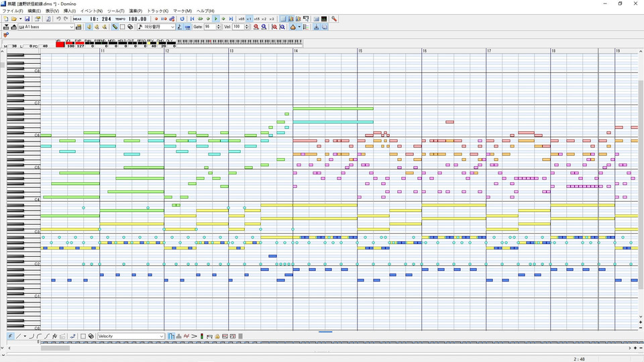Open the マーク(M) menu
This screenshot has height=362, width=644.
(182, 11)
